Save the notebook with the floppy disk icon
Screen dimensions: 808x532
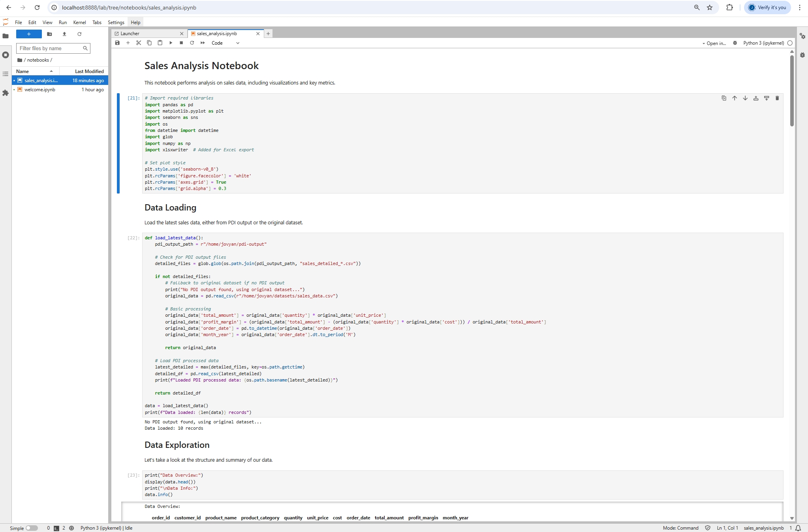[x=117, y=43]
